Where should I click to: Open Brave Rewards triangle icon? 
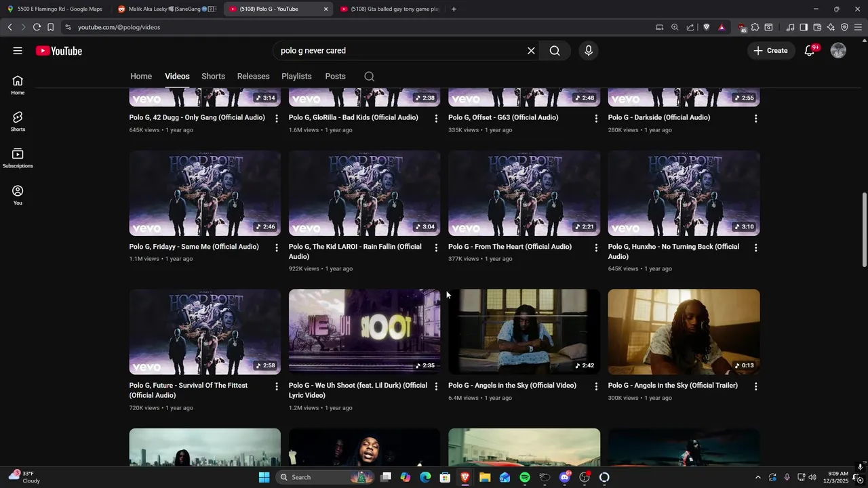pyautogui.click(x=722, y=27)
